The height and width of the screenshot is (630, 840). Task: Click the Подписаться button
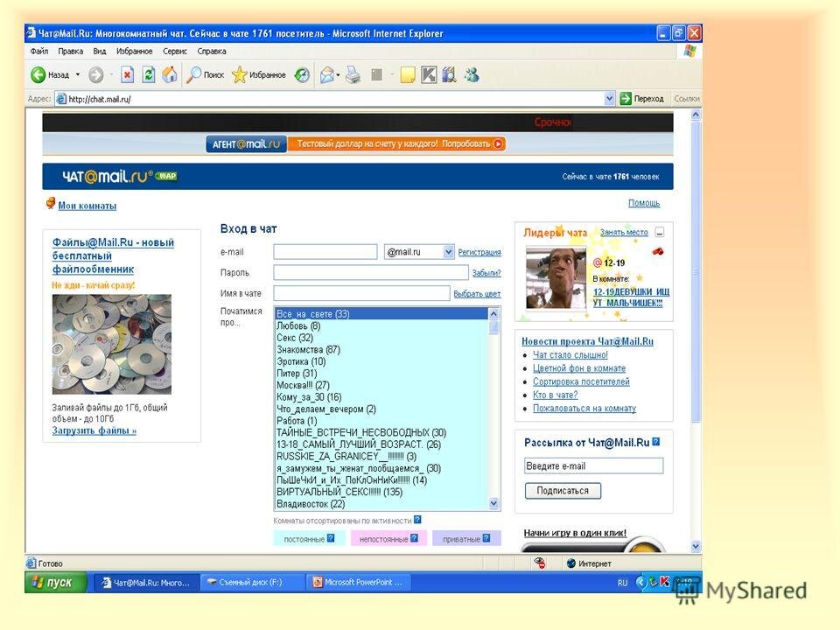(x=563, y=491)
